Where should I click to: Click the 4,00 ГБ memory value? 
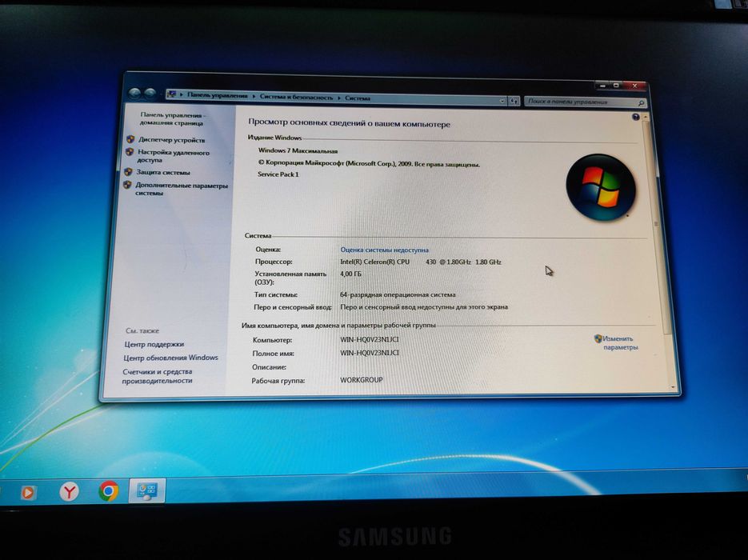[x=350, y=274]
